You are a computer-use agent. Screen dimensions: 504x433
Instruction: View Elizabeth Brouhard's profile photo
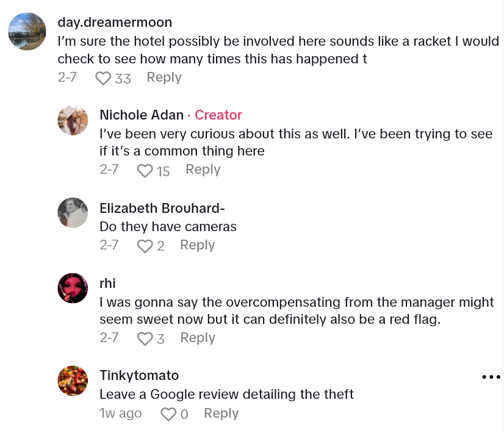73,213
